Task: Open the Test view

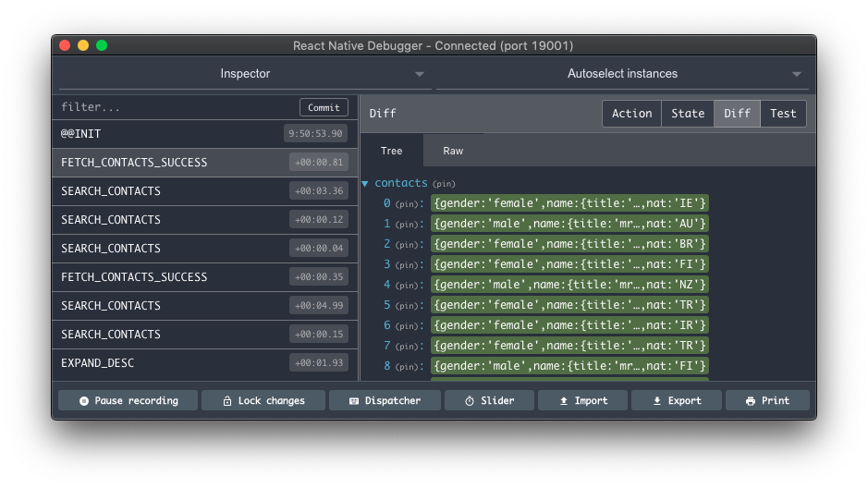Action: pyautogui.click(x=783, y=114)
